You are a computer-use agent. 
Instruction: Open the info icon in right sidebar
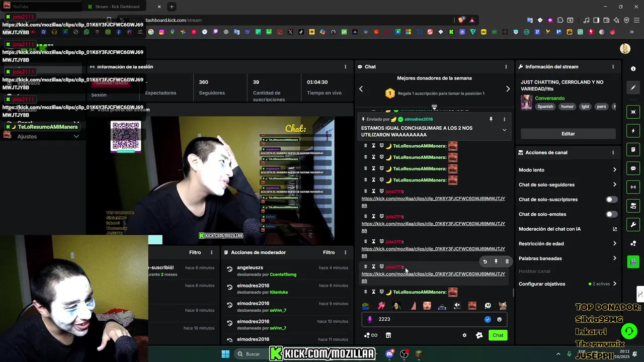(x=633, y=69)
